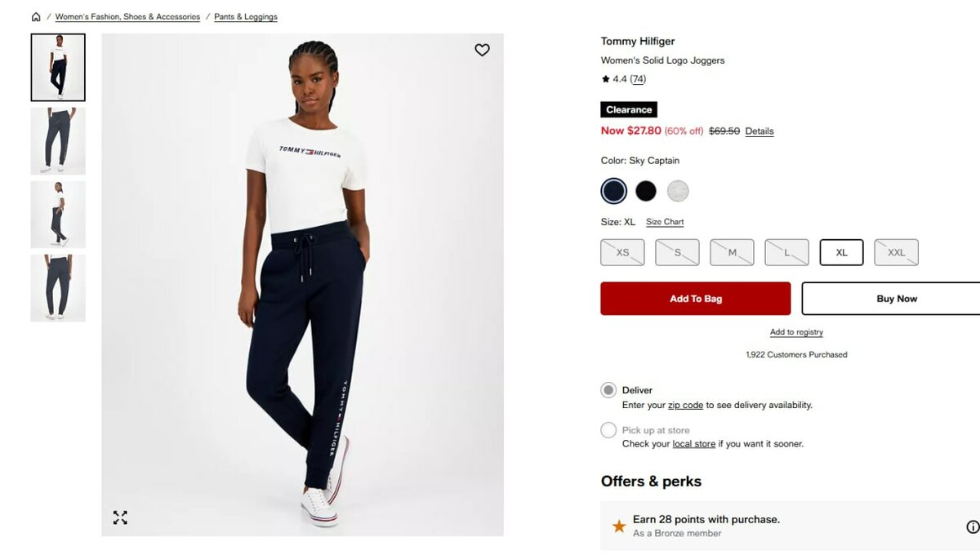Open price Details link
The height and width of the screenshot is (555, 980).
759,131
